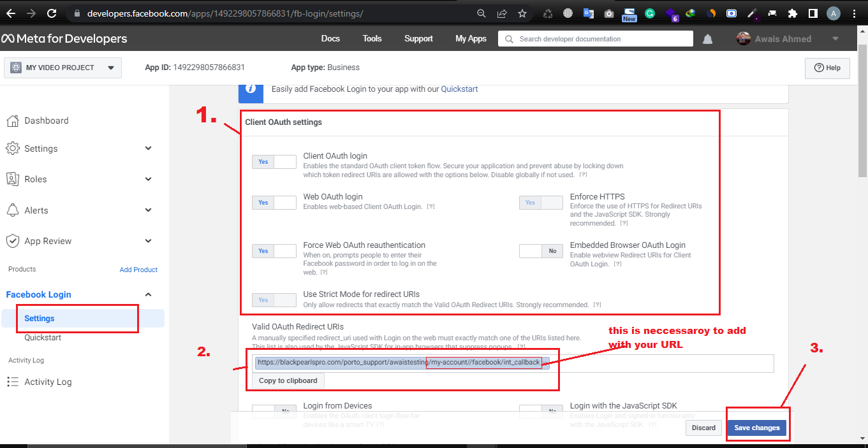
Task: Open the Tools menu
Action: (x=372, y=39)
